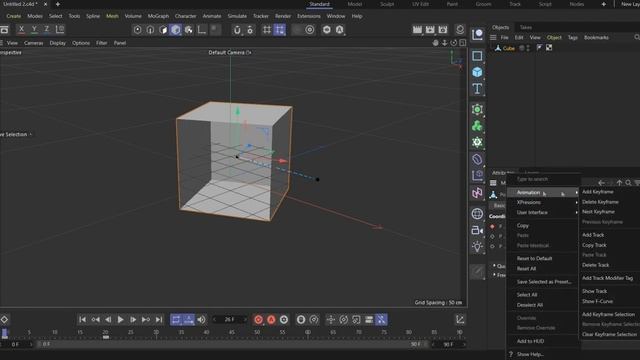The image size is (640, 360).
Task: Click the Attribute Manager back arrow
Action: tap(601, 183)
